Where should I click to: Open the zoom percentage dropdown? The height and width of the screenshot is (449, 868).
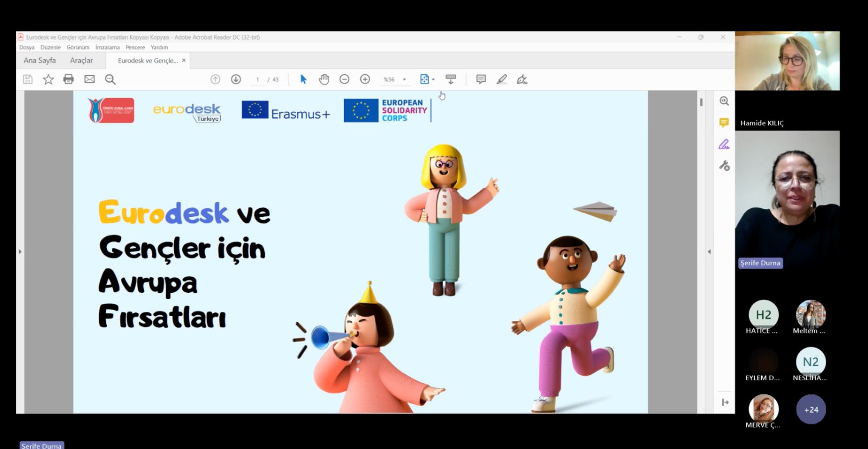404,79
